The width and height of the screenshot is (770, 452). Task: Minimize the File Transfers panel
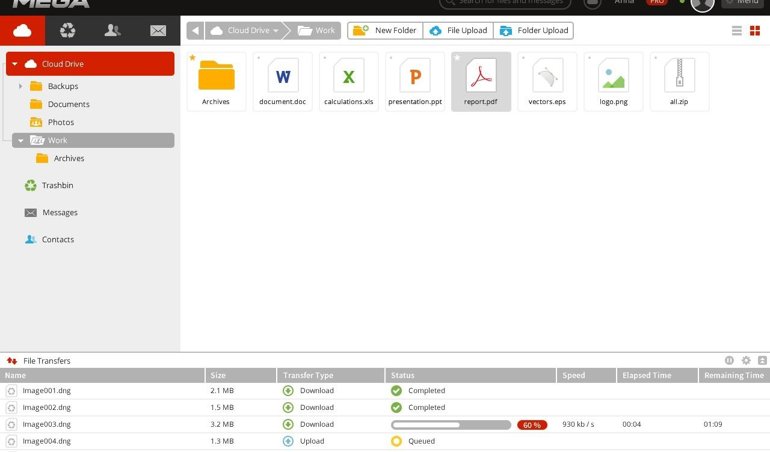pos(762,361)
